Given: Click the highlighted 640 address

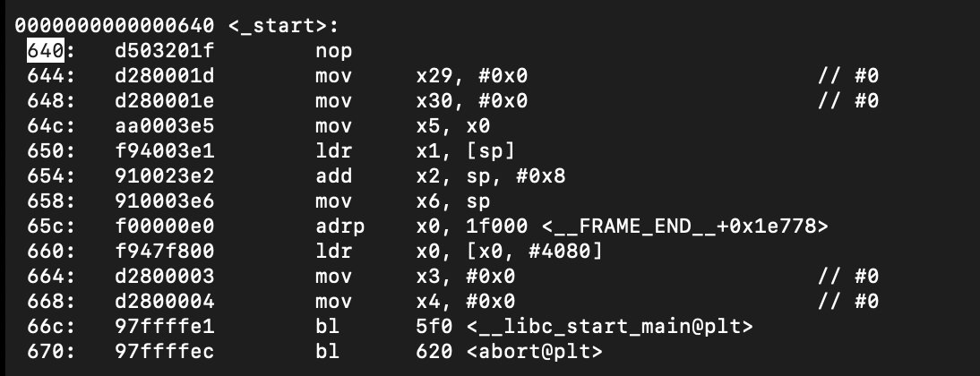Looking at the screenshot, I should [x=45, y=51].
